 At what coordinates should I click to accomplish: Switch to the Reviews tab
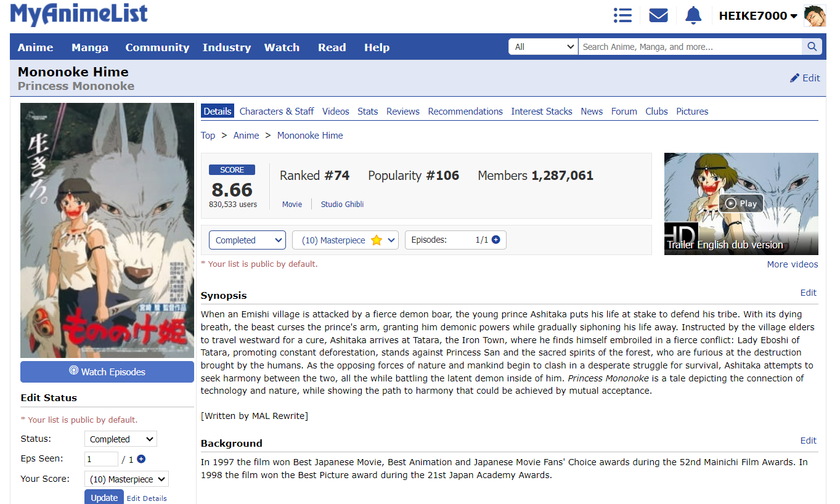click(x=403, y=112)
